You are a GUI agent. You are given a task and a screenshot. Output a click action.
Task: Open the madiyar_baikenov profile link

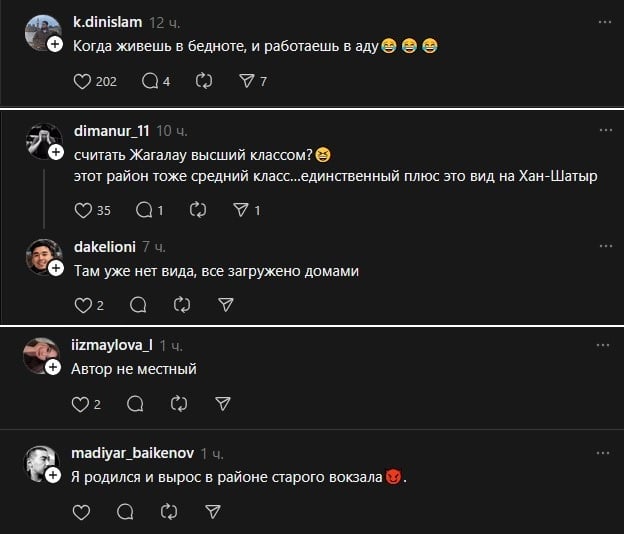(134, 452)
